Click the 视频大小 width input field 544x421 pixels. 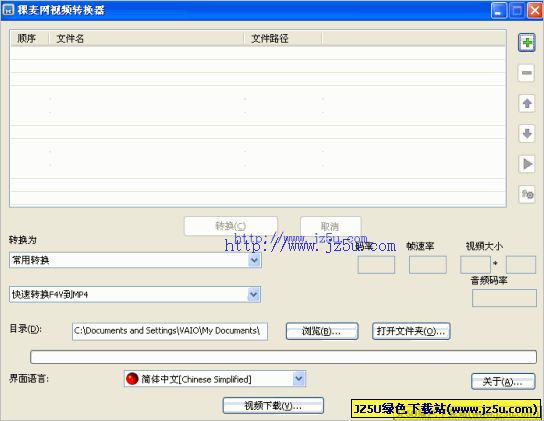click(475, 265)
